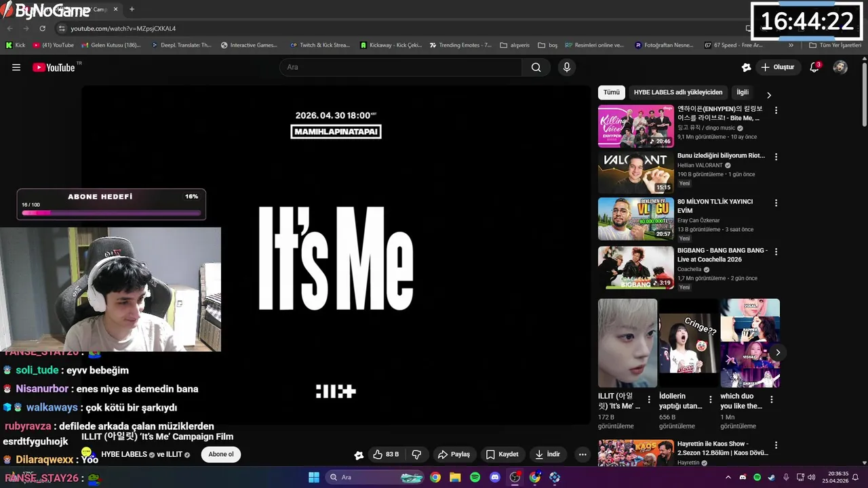The width and height of the screenshot is (868, 488).
Task: Show next shorts with arrow
Action: point(778,352)
